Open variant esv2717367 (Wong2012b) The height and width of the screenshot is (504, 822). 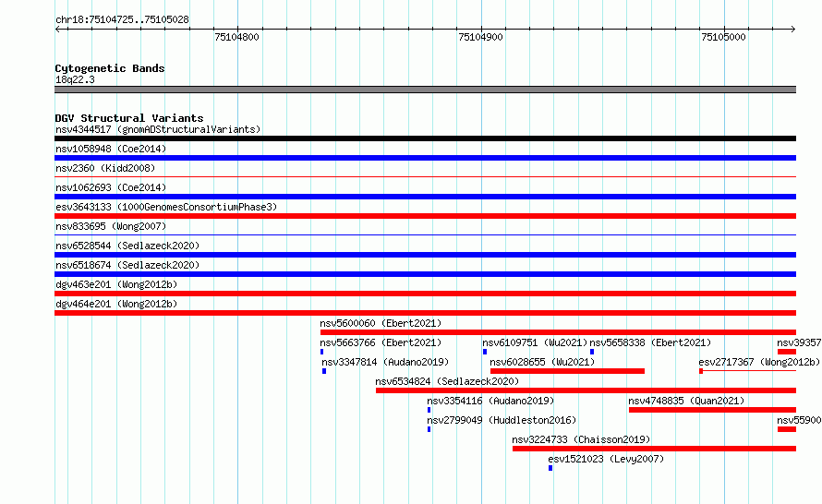tap(759, 362)
